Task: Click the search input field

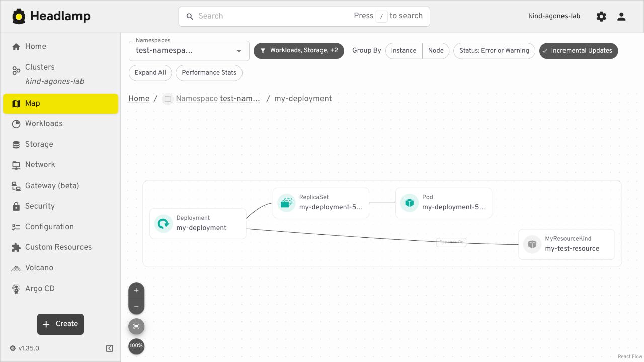Action: (x=304, y=16)
